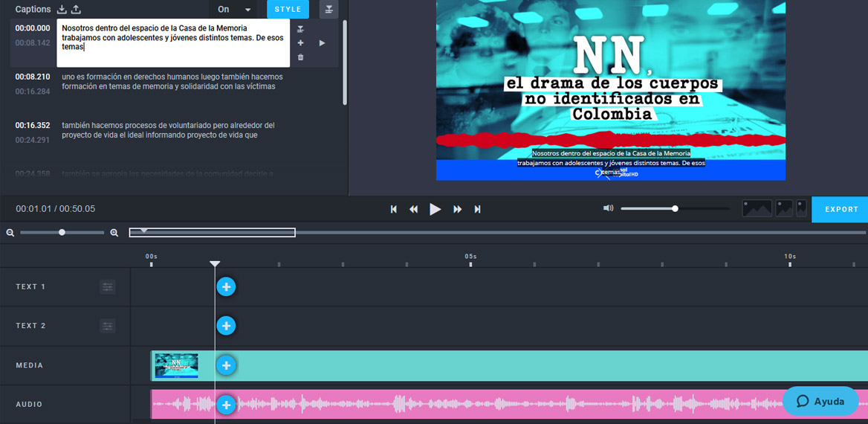Add element to TEXT 1 track
Image resolution: width=868 pixels, height=424 pixels.
click(x=226, y=287)
